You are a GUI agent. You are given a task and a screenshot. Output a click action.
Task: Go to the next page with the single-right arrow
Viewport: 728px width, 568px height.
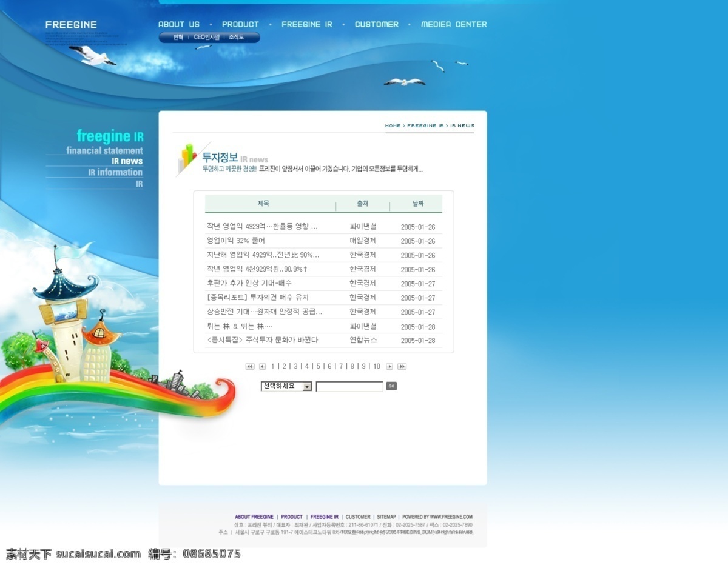[x=389, y=366]
